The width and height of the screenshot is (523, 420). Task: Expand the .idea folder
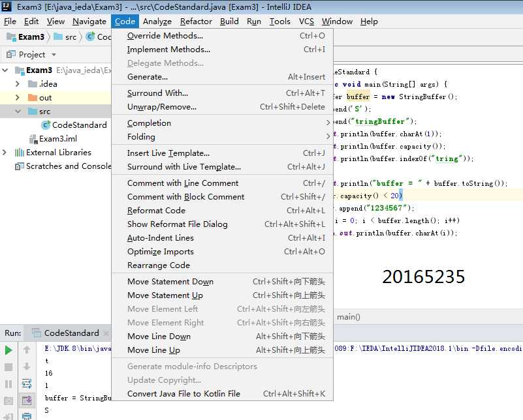coord(18,84)
